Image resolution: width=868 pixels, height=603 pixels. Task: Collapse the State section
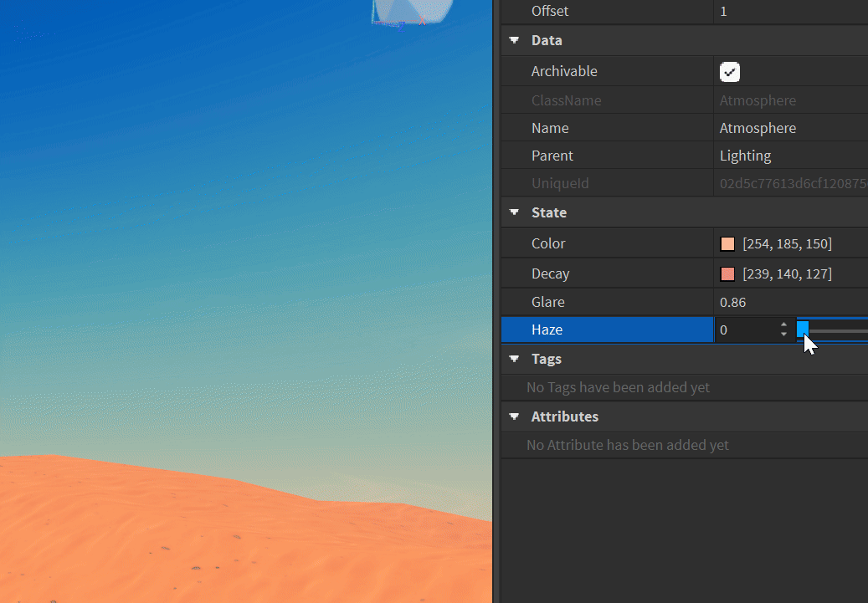(514, 212)
